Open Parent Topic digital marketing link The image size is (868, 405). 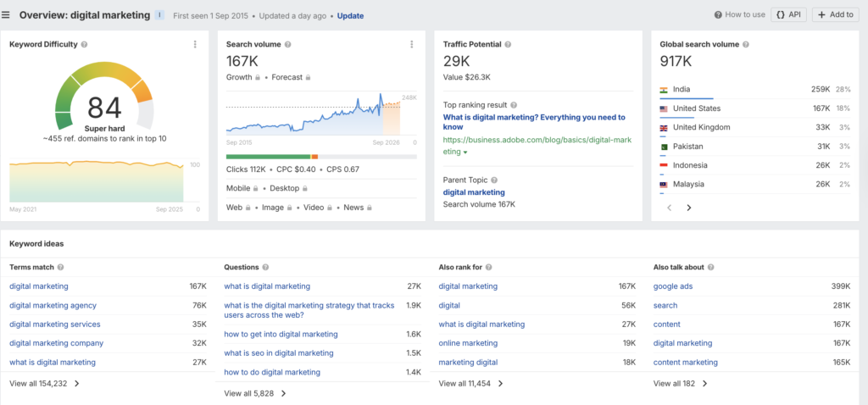(474, 192)
